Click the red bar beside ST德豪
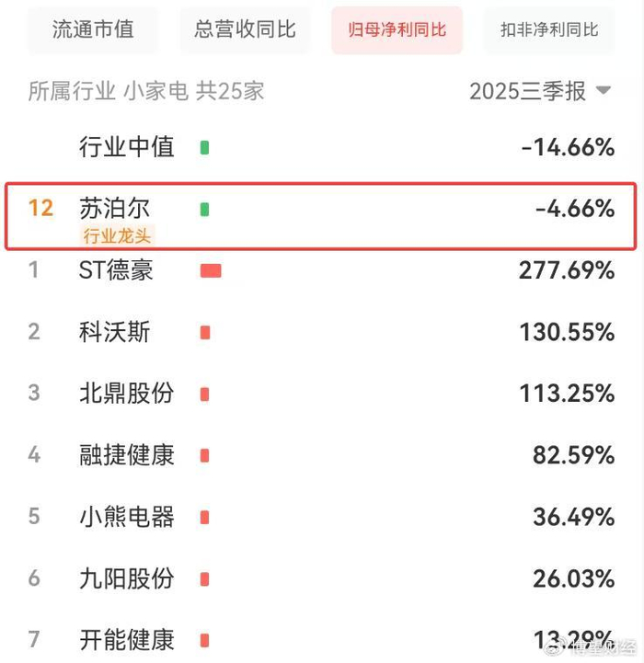644x663 pixels. (x=211, y=270)
